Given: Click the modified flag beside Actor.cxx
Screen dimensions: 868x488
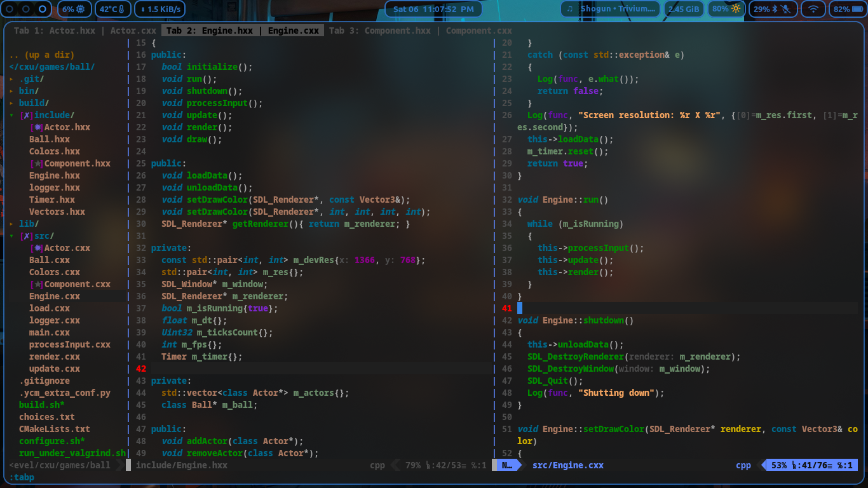Looking at the screenshot, I should [x=37, y=248].
